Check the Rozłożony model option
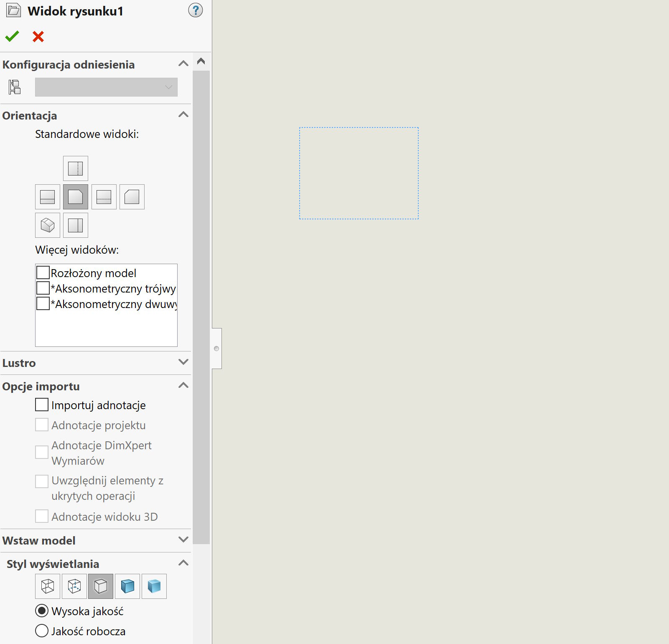The height and width of the screenshot is (644, 669). click(43, 272)
